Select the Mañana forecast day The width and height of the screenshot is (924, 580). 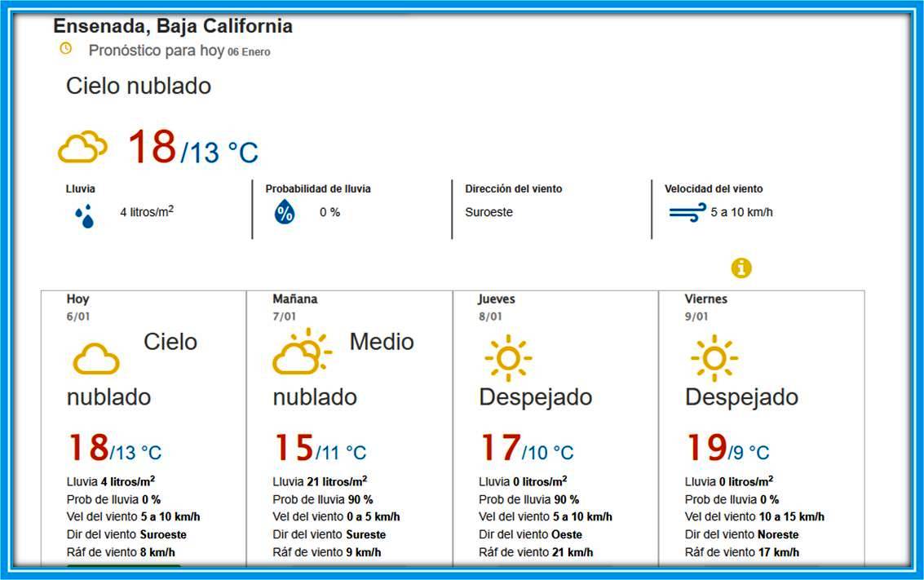pyautogui.click(x=295, y=299)
